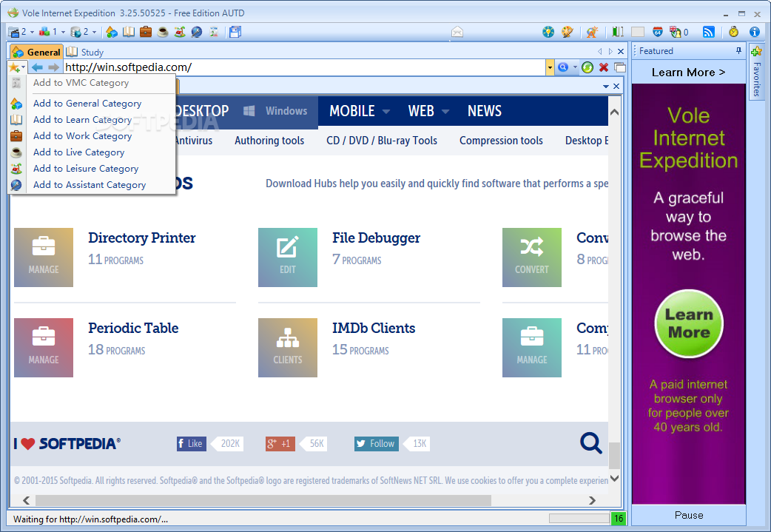Viewport: 771px width, 532px height.
Task: Click the envelope mail icon in toolbar
Action: (457, 33)
